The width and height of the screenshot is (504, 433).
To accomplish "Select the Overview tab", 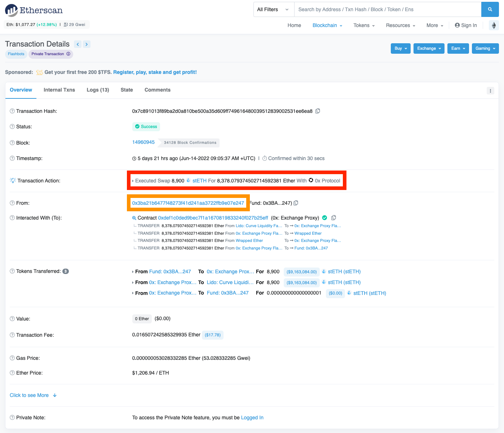I will tap(21, 90).
